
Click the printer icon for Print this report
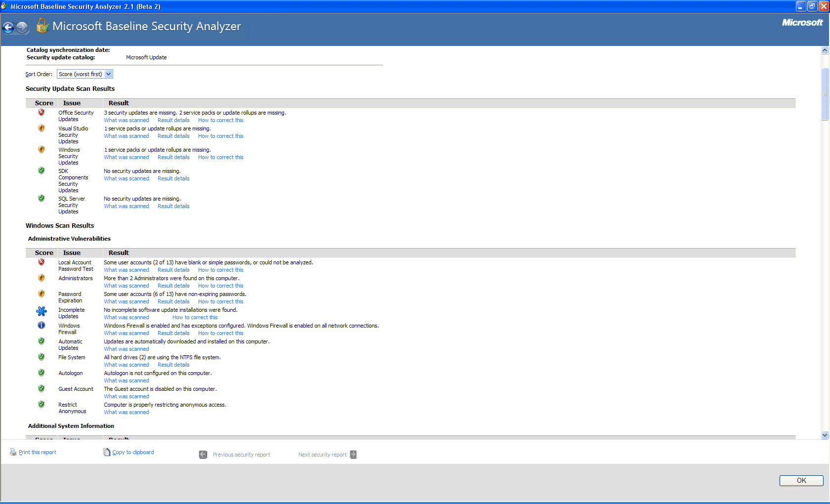pos(13,452)
